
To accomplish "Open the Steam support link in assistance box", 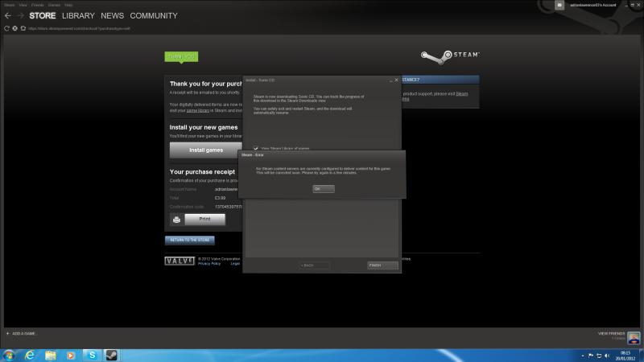I will (461, 93).
